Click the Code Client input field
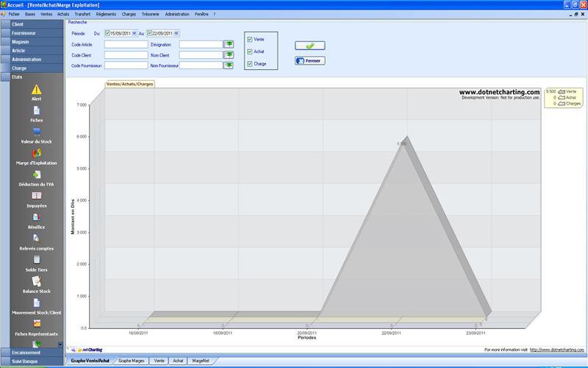Image resolution: width=588 pixels, height=368 pixels. [x=126, y=54]
